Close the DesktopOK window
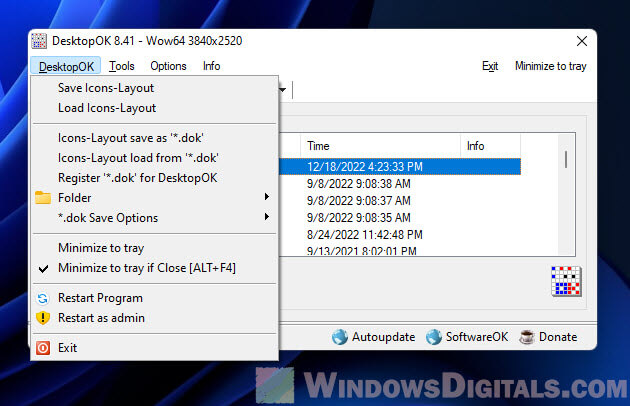The width and height of the screenshot is (630, 406). [582, 41]
